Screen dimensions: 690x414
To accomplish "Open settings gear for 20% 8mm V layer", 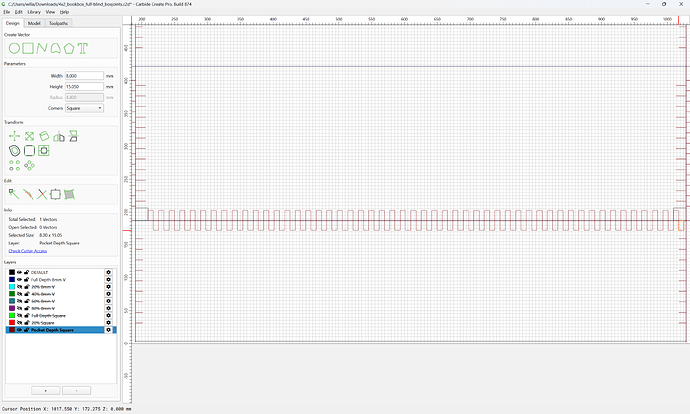I will point(108,287).
